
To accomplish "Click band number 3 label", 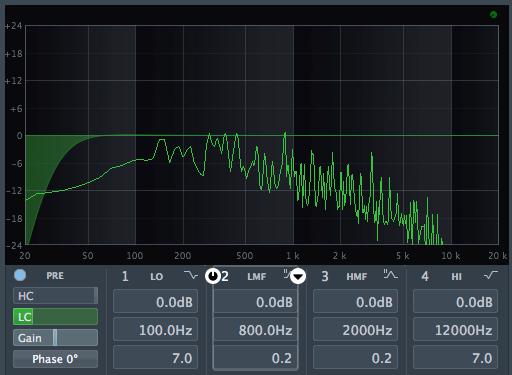I will (325, 276).
